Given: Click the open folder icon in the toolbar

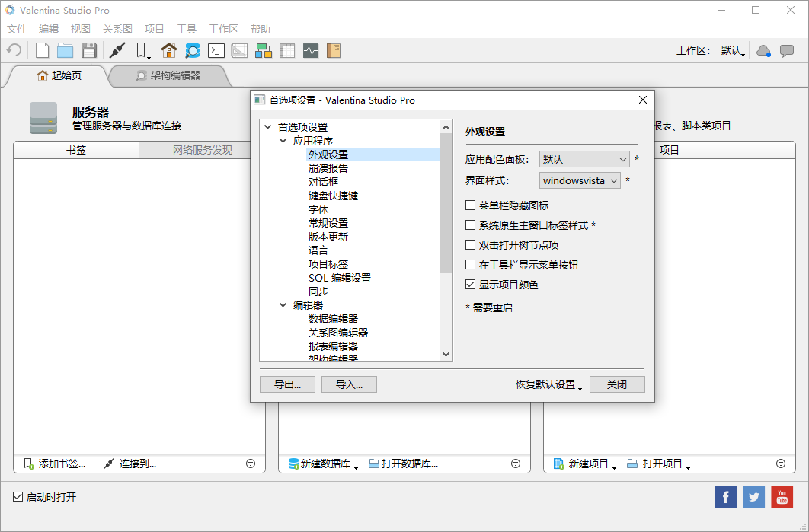Looking at the screenshot, I should tap(65, 50).
